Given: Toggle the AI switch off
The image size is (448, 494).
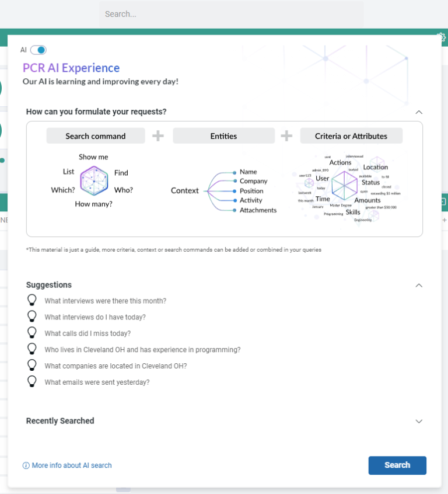Looking at the screenshot, I should (x=37, y=50).
